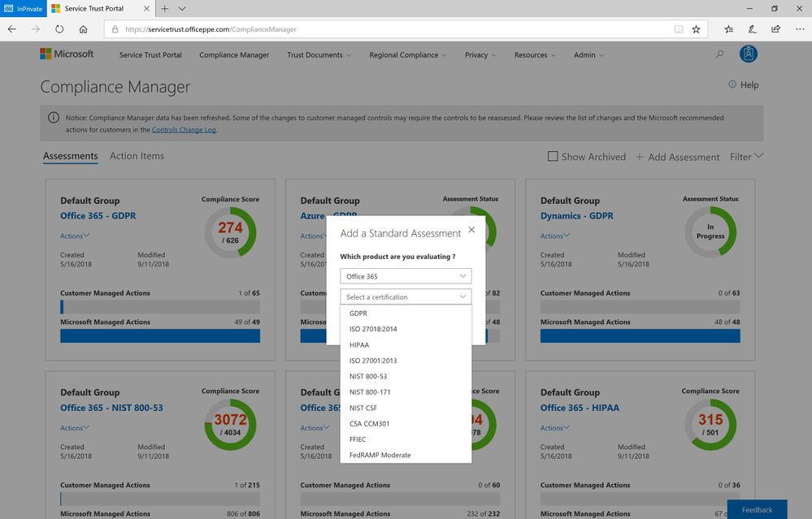This screenshot has width=812, height=519.
Task: Choose NIST CSF certification
Action: click(406, 408)
